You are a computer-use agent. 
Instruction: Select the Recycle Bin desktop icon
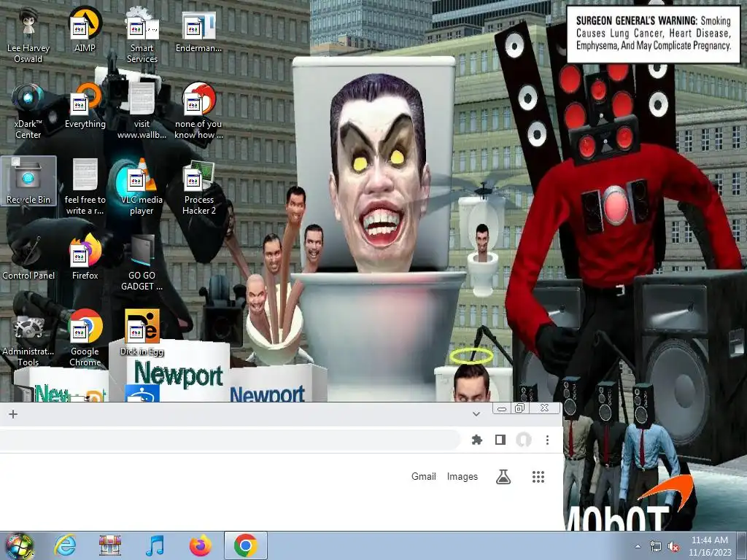click(28, 182)
